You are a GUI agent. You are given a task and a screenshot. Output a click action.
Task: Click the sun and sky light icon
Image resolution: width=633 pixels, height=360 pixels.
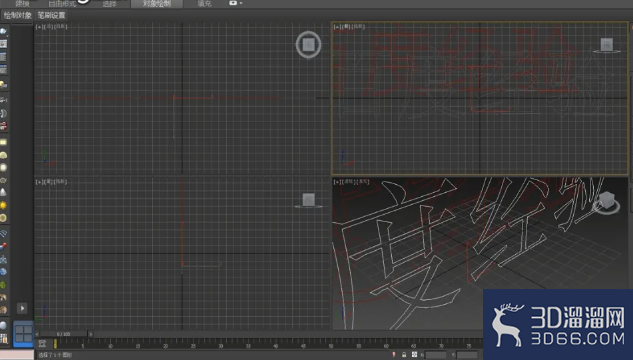pos(3,84)
